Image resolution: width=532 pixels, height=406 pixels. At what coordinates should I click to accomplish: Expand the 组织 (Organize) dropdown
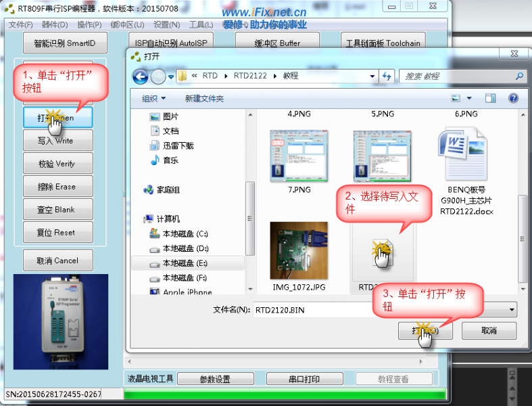[x=154, y=98]
